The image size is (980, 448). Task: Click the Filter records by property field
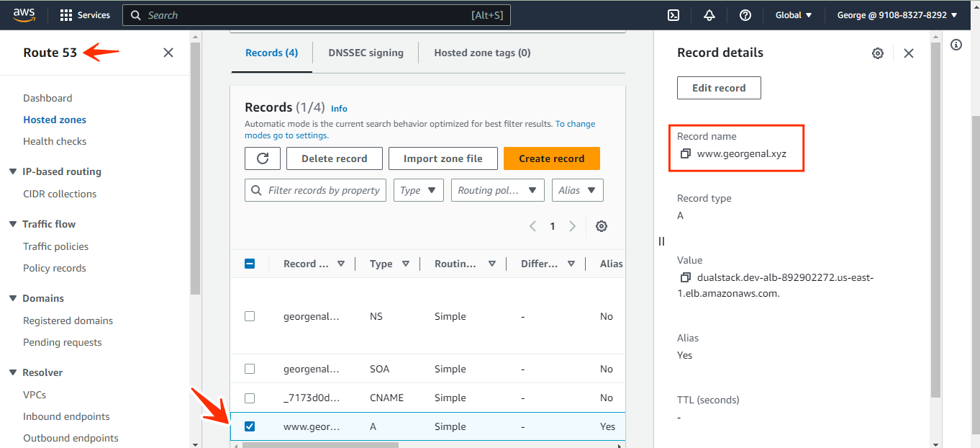(315, 190)
